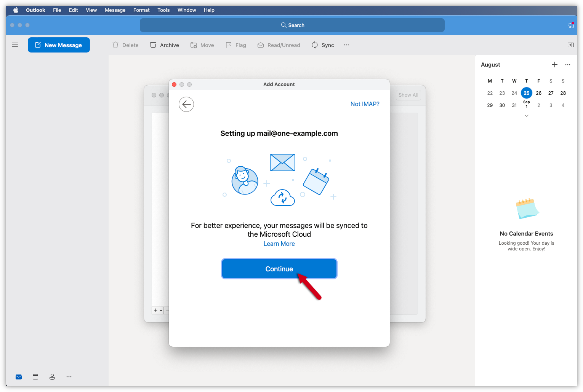
Task: Open toolbar overflow ellipsis menu
Action: coord(346,45)
